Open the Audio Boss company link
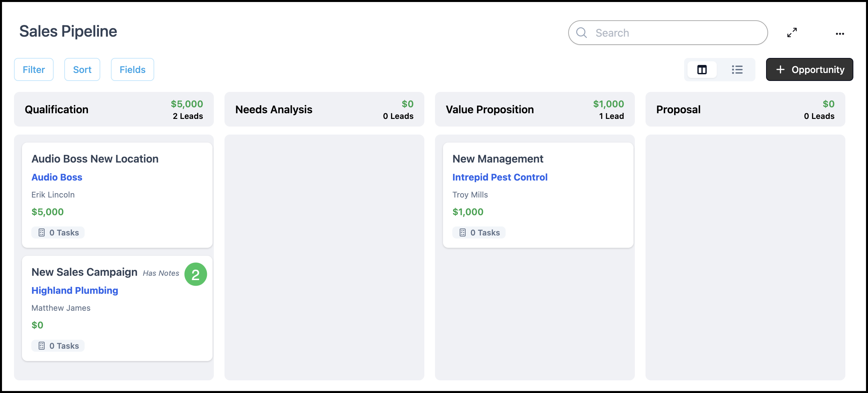Image resolution: width=868 pixels, height=393 pixels. (57, 177)
